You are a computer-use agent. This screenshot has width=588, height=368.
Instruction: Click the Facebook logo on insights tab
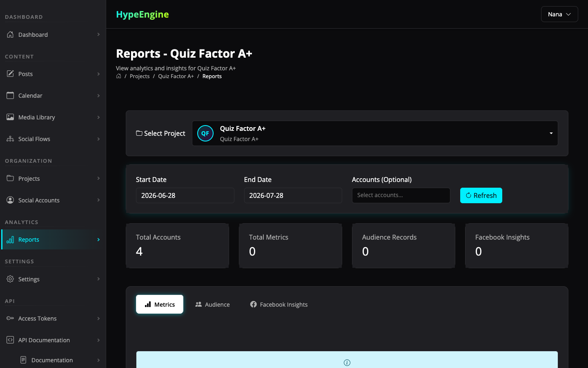(254, 304)
